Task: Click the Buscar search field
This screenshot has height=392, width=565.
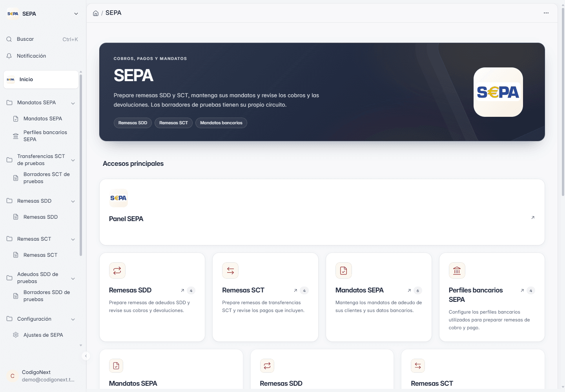Action: tap(42, 39)
